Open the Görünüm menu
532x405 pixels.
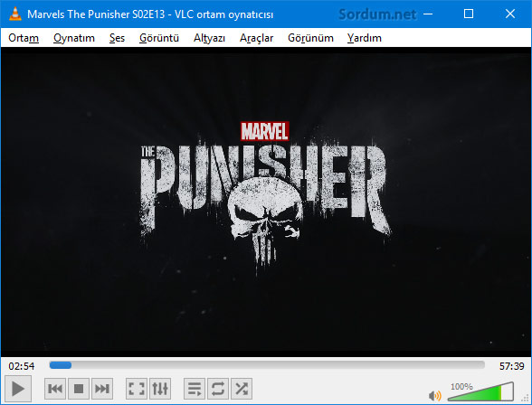click(311, 38)
